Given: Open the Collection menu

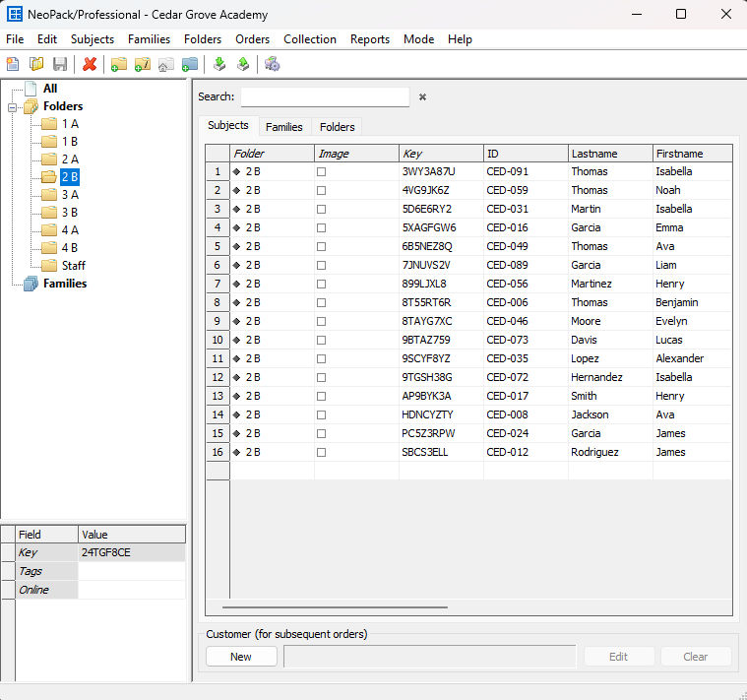Looking at the screenshot, I should coord(310,39).
